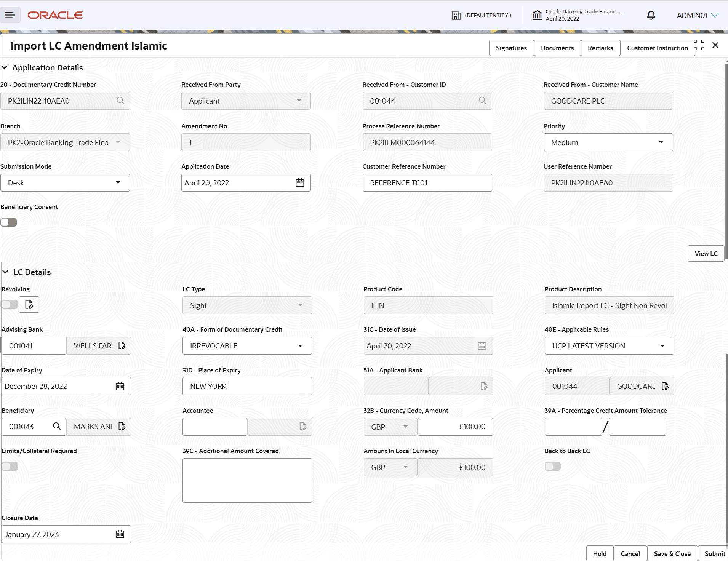Image resolution: width=728 pixels, height=561 pixels.
Task: Search Documentary Credit Number lookup icon
Action: tap(120, 101)
